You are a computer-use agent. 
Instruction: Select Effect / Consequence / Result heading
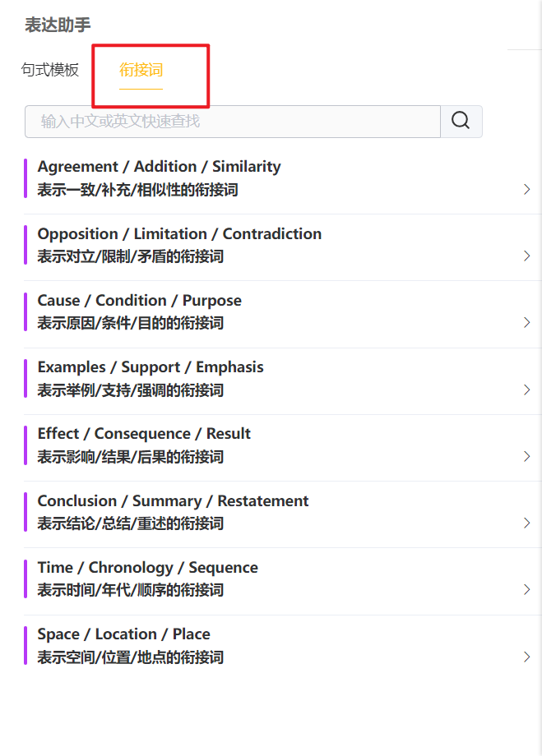pyautogui.click(x=144, y=434)
